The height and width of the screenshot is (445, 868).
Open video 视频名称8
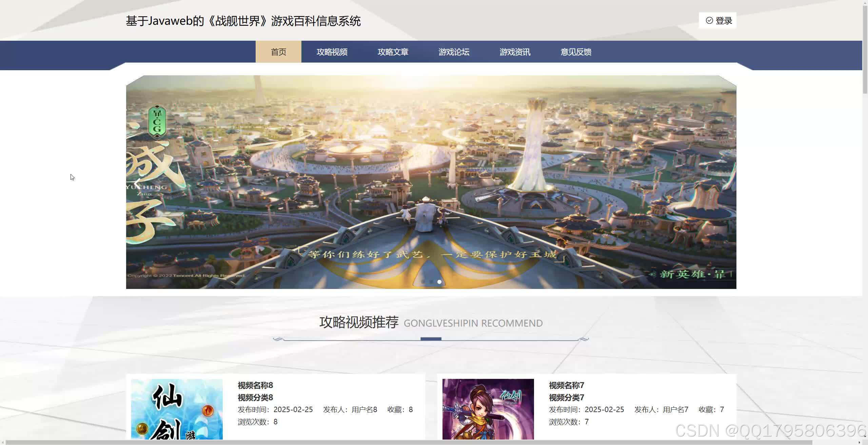255,385
